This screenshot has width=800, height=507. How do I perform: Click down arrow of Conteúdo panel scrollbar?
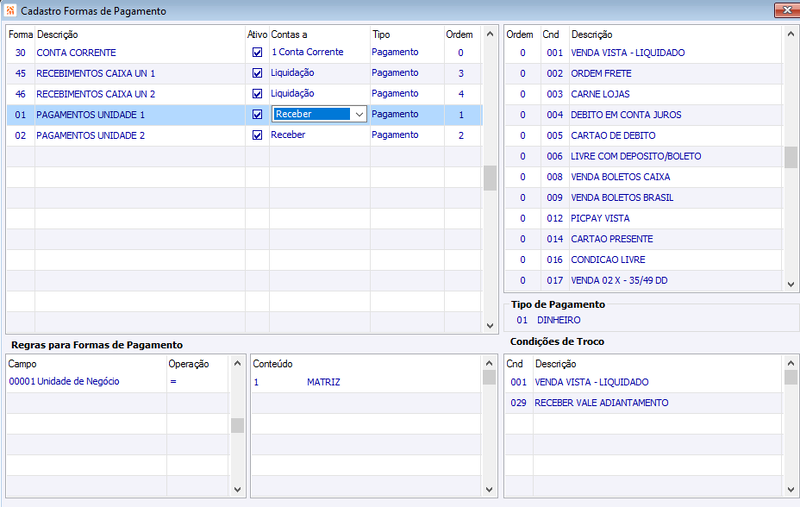pyautogui.click(x=489, y=489)
